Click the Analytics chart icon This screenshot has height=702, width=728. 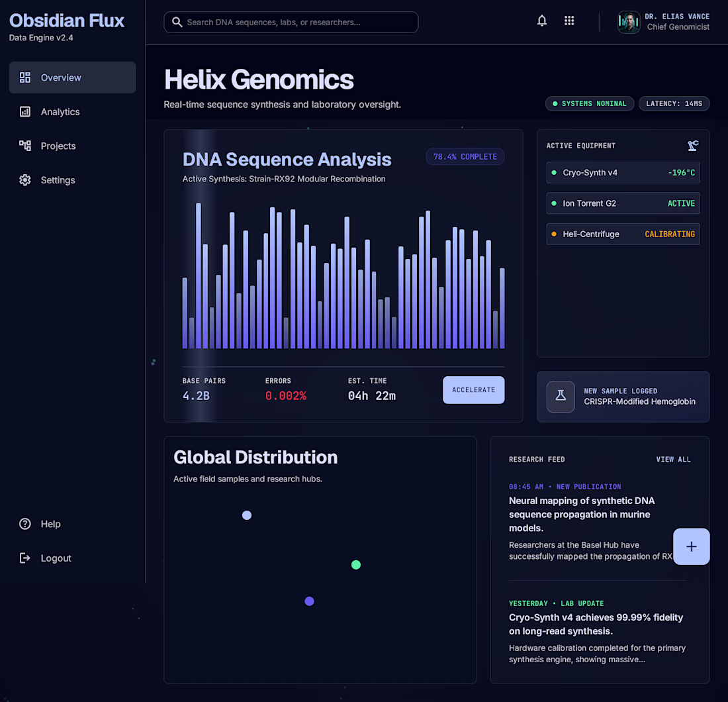click(x=25, y=111)
